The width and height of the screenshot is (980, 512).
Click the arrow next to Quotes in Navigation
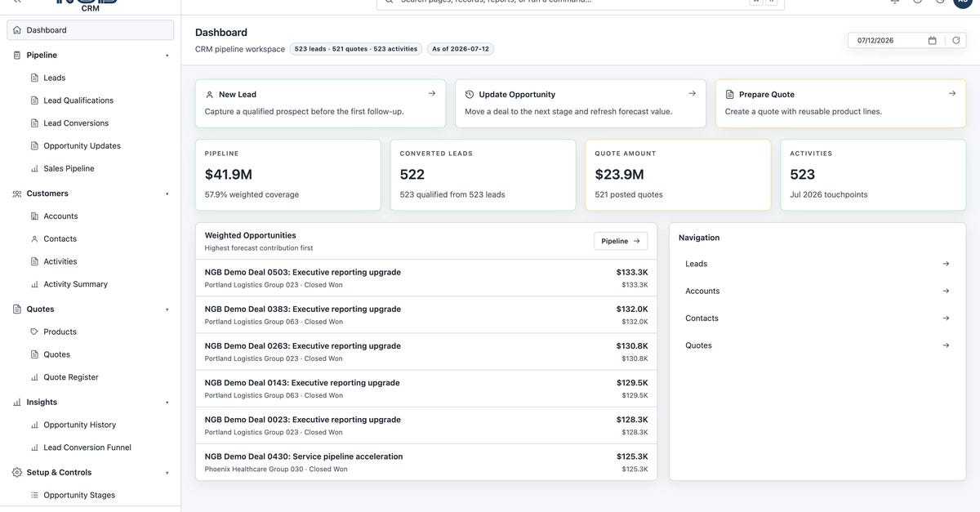point(946,345)
